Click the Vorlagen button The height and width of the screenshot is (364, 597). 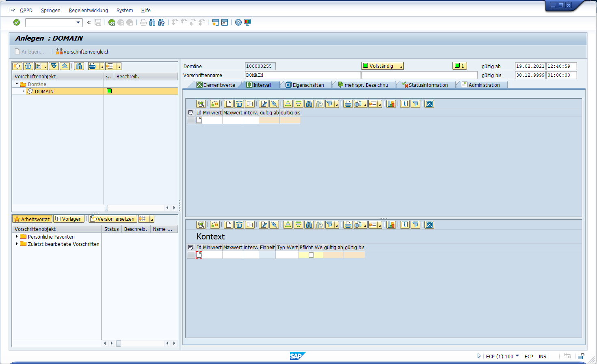coord(69,219)
